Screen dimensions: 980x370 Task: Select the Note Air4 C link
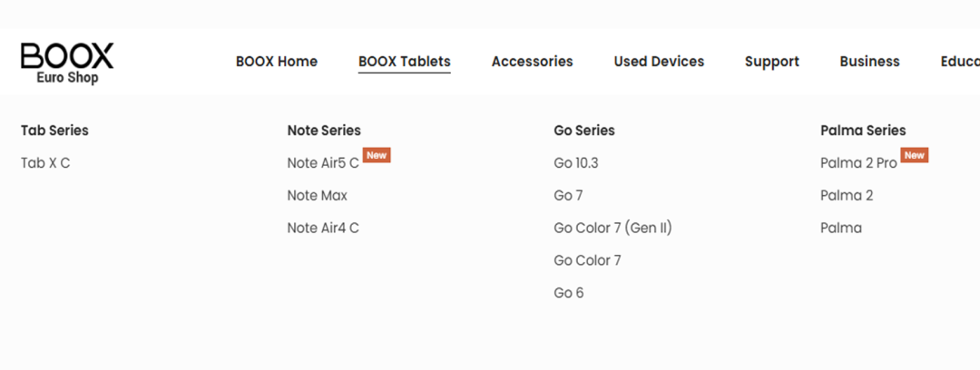click(x=323, y=229)
